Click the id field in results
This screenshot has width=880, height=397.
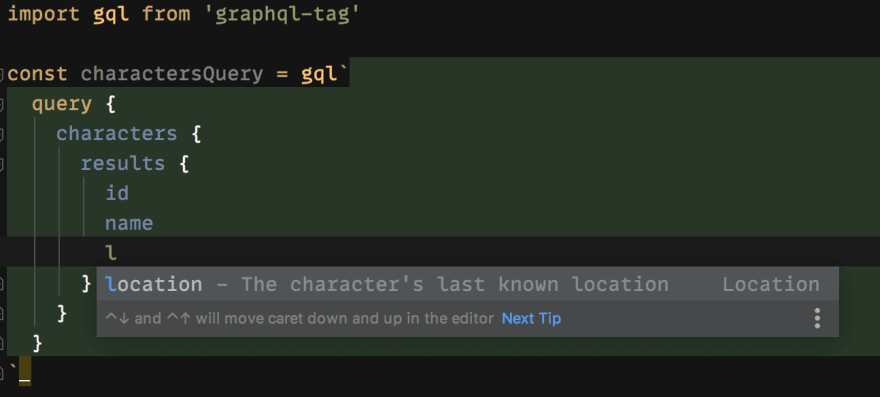coord(117,193)
